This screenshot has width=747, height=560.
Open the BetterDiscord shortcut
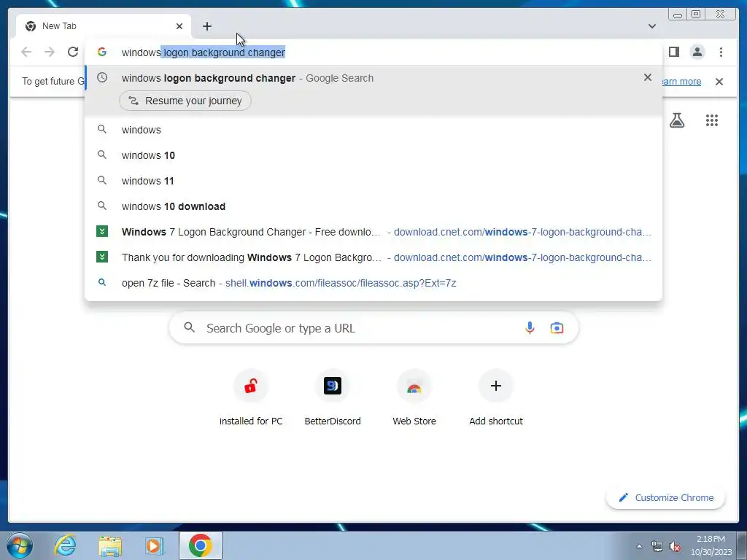333,397
